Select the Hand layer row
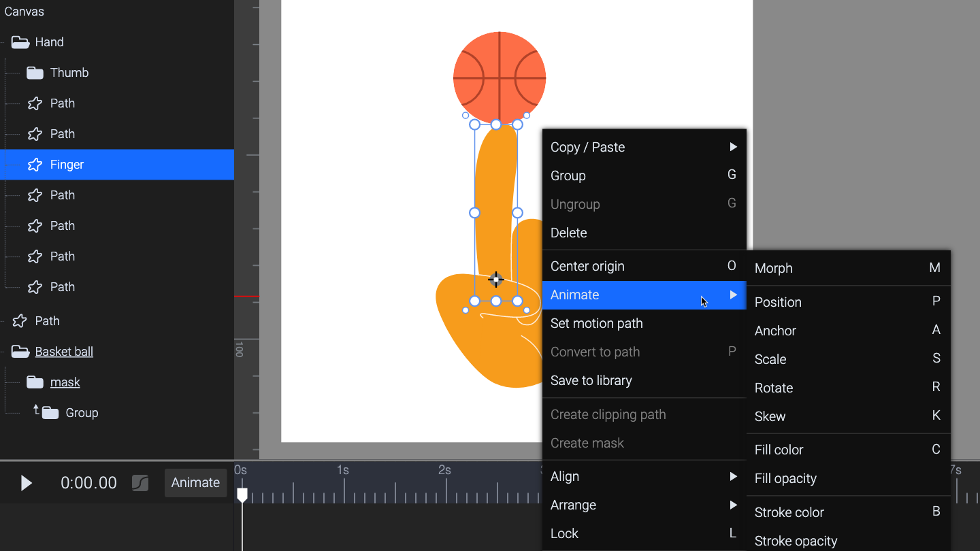980x551 pixels. [x=117, y=42]
